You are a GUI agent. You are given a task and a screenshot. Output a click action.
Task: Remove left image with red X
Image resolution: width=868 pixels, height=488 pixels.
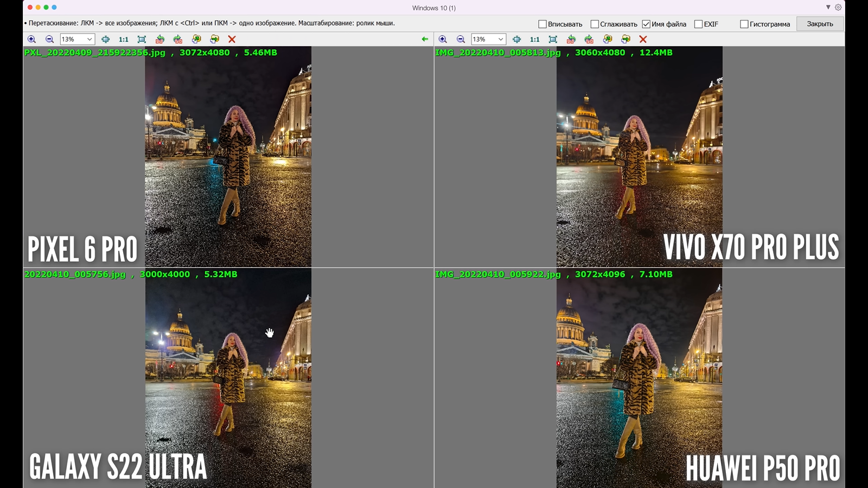coord(232,39)
